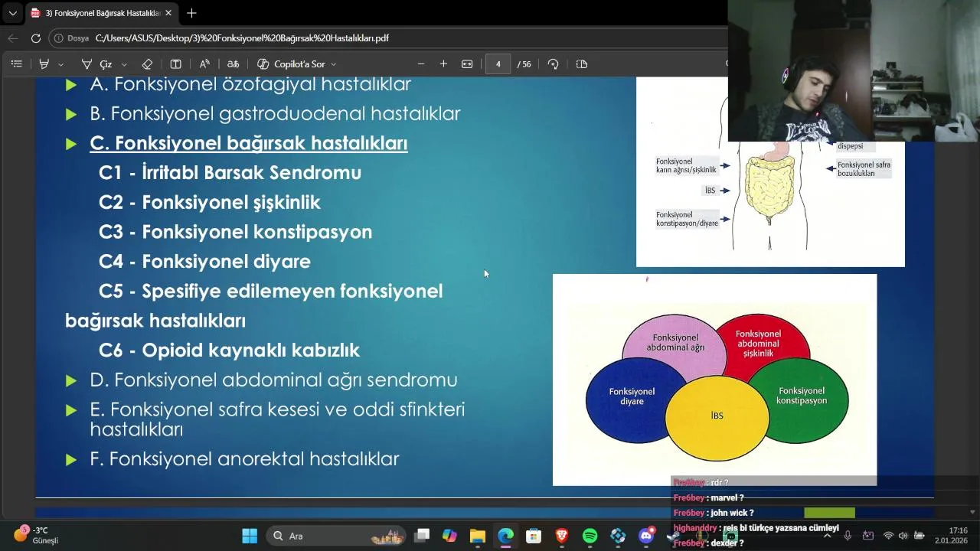Click the Copilot'a Sor button
The image size is (980, 551).
coord(291,64)
